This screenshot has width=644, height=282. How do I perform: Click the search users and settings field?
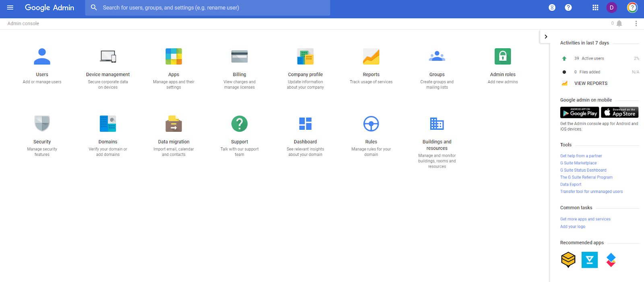tap(208, 8)
